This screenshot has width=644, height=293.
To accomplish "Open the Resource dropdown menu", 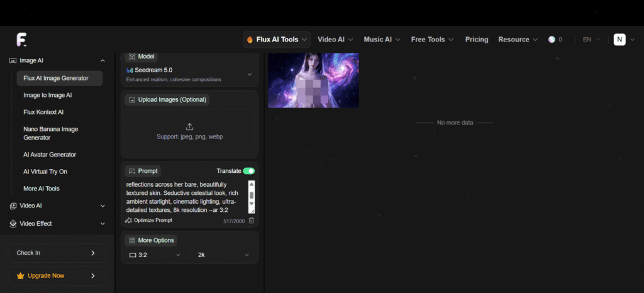I will pyautogui.click(x=518, y=40).
